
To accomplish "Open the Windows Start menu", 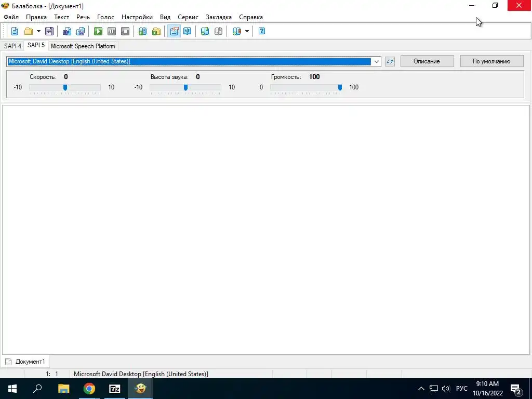I will (x=12, y=389).
